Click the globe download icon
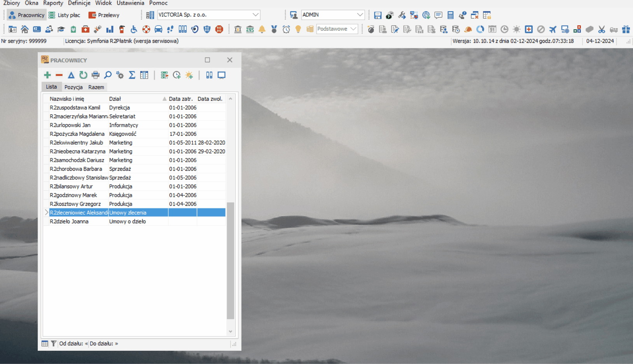Screen dimensions: 633x364 pos(426,15)
